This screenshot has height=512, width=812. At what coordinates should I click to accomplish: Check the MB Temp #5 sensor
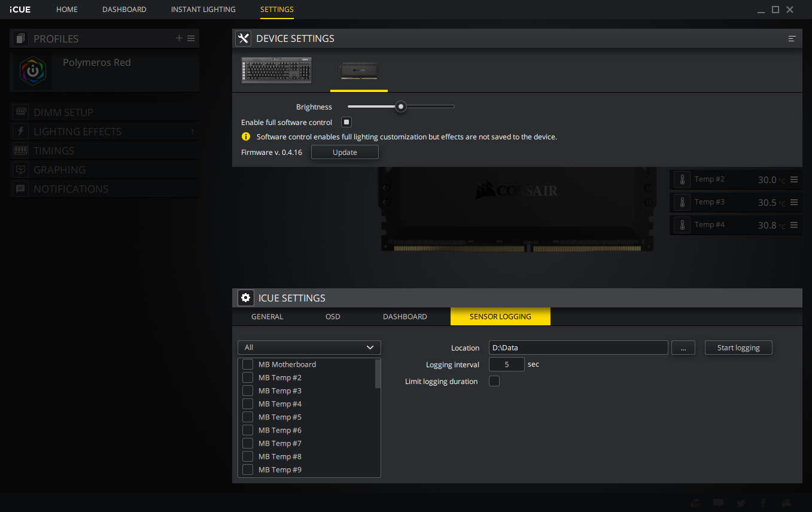[247, 417]
